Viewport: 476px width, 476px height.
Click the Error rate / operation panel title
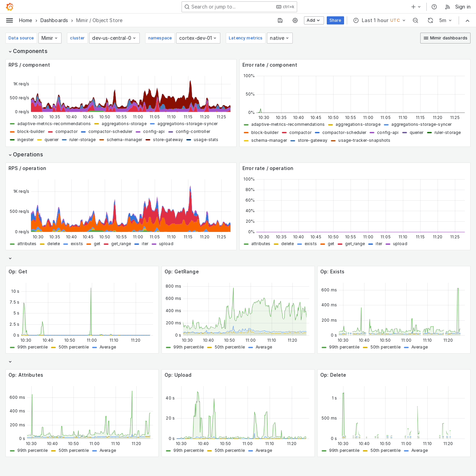tap(268, 168)
